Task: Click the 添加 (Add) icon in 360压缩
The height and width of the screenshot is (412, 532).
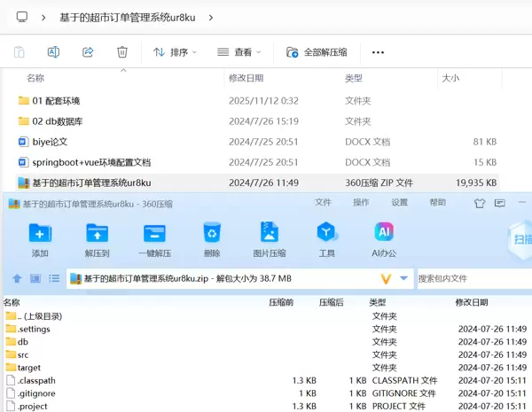Action: pyautogui.click(x=40, y=234)
